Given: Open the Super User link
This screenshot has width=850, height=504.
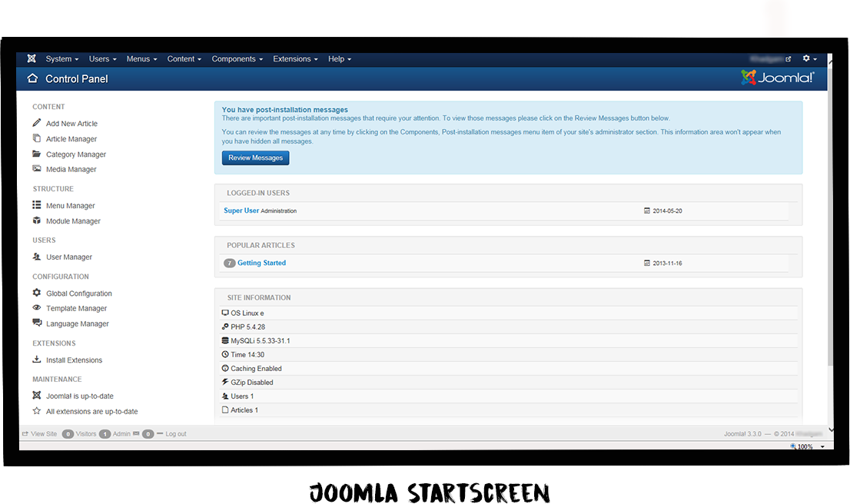Looking at the screenshot, I should [241, 211].
